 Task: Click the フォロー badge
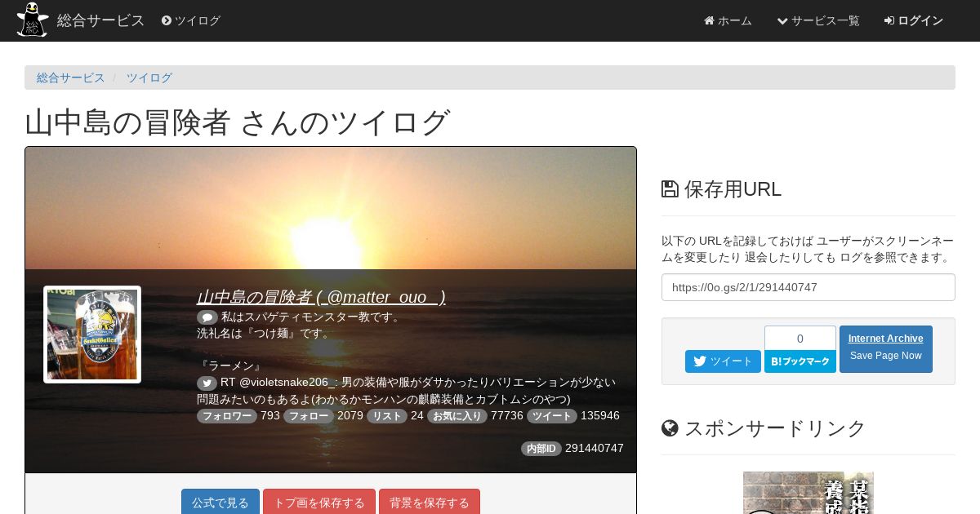tap(309, 416)
